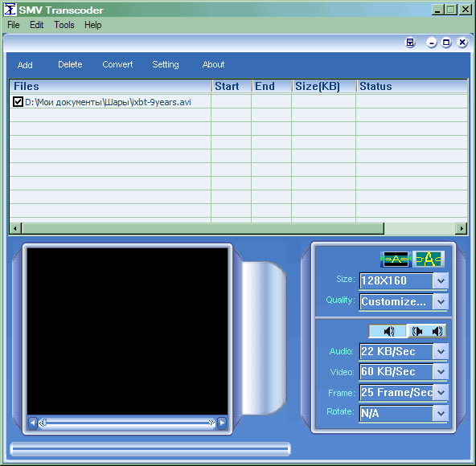Click the conversion progress bar

coord(150,449)
